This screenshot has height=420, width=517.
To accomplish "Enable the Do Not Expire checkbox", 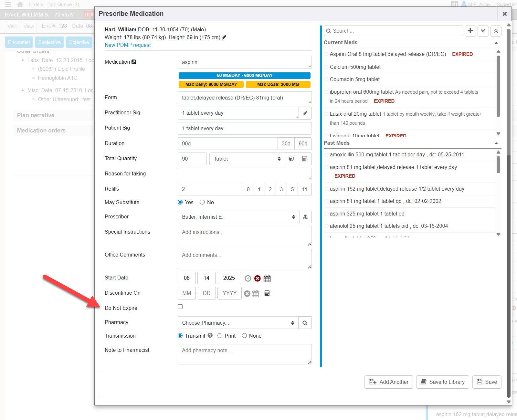I will click(180, 307).
